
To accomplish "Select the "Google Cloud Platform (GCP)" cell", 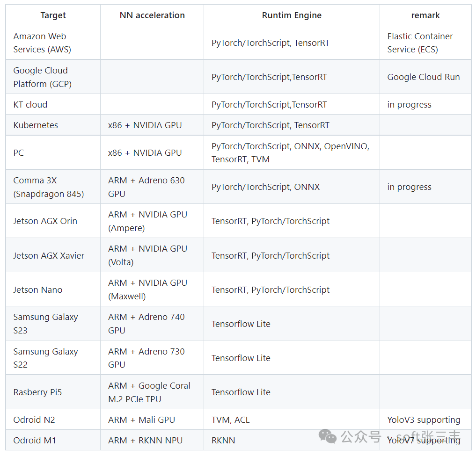I will [x=53, y=77].
